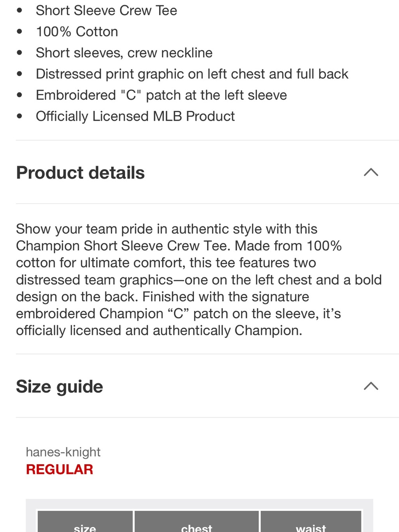Click the hanes-knight size chart label
Image resolution: width=399 pixels, height=532 pixels.
point(63,452)
